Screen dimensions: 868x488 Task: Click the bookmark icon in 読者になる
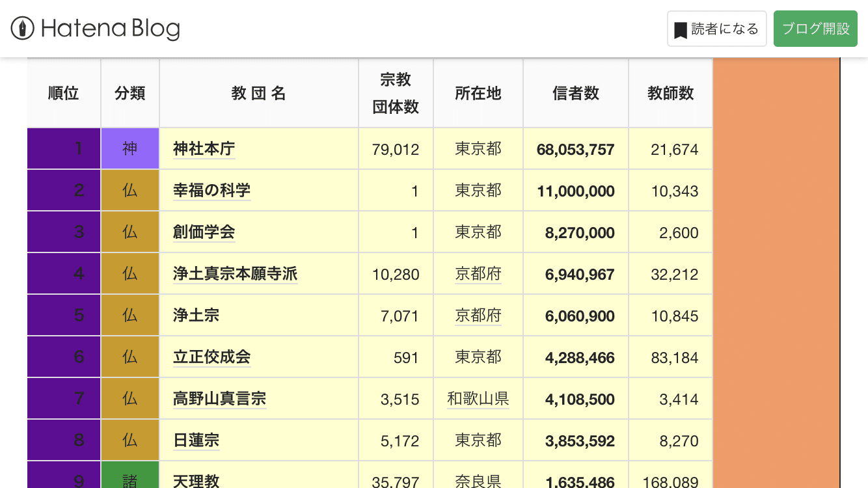click(681, 30)
